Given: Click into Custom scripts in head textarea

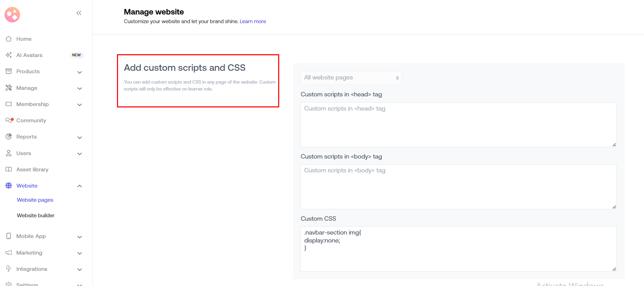Looking at the screenshot, I should (458, 124).
